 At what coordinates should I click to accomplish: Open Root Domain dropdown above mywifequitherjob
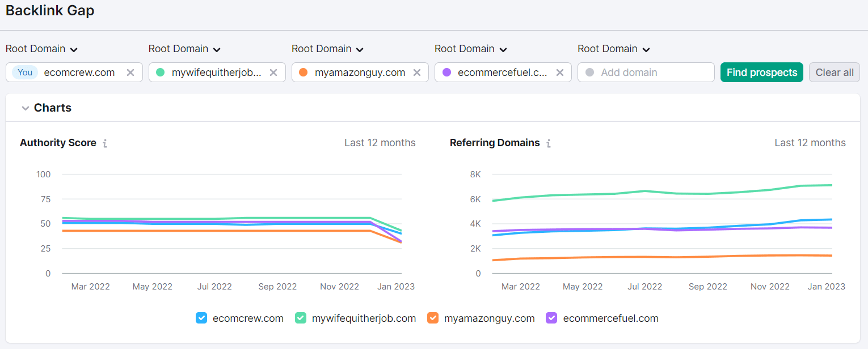tap(185, 49)
